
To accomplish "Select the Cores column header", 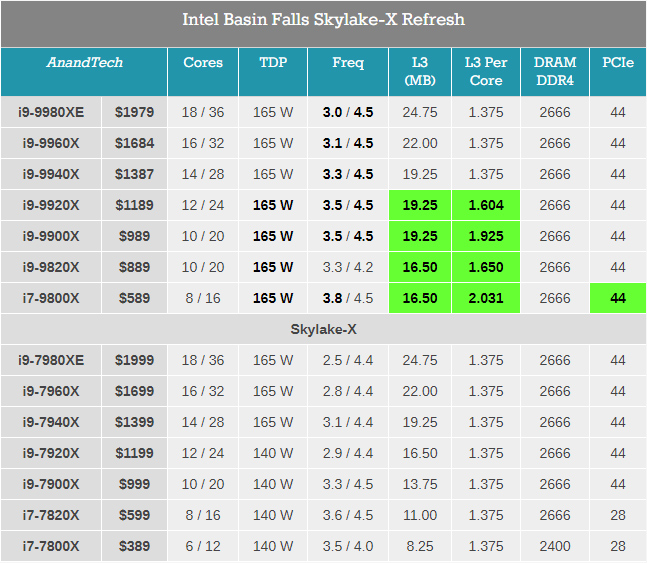I will tap(203, 62).
